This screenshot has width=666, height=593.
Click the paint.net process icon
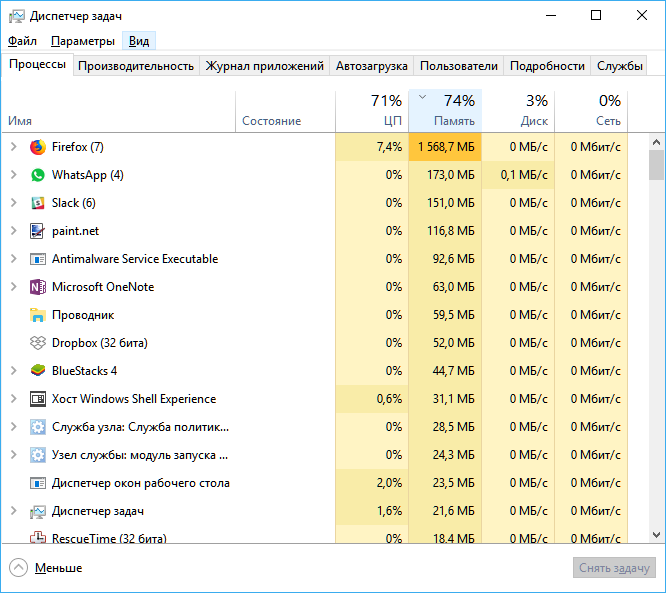click(38, 231)
